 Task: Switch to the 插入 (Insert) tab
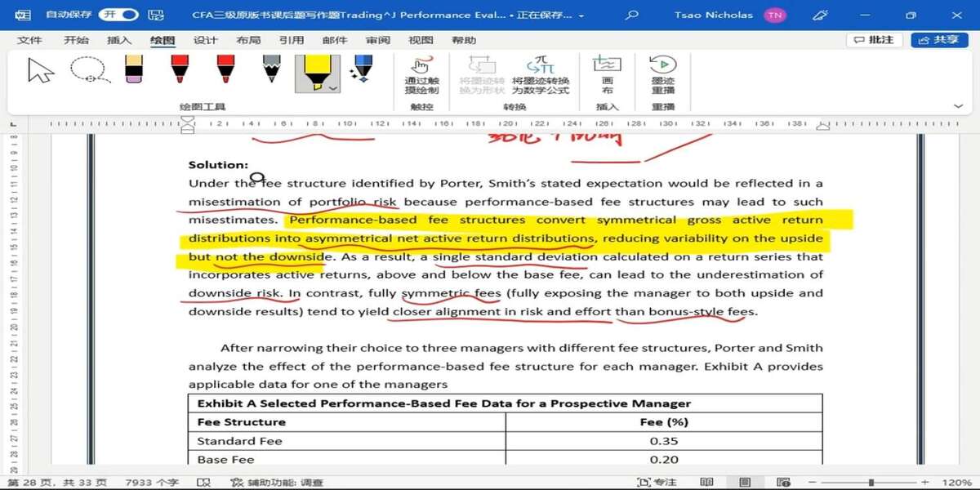click(x=119, y=40)
